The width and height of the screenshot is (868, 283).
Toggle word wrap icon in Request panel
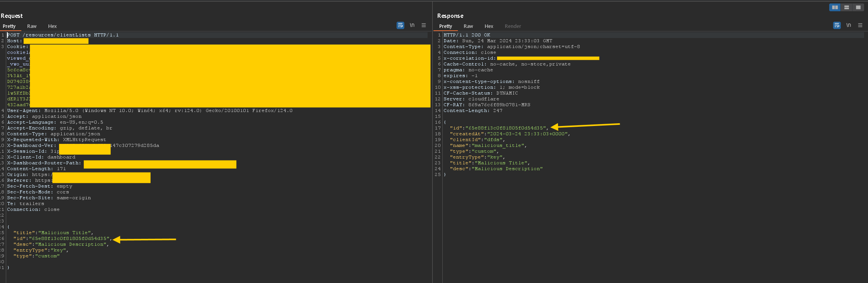pos(400,26)
